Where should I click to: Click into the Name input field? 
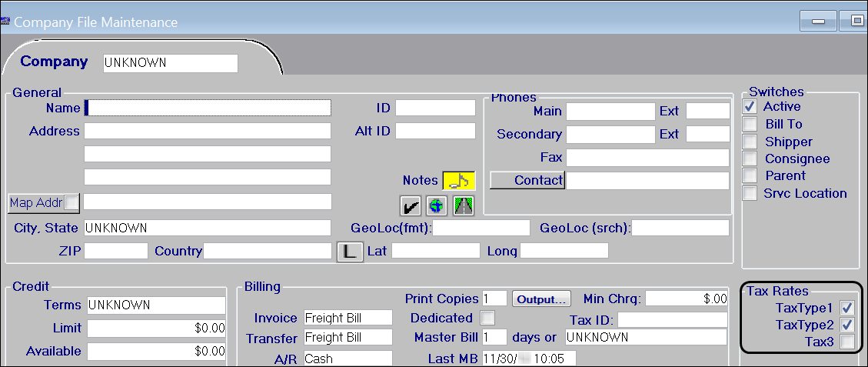coord(208,107)
